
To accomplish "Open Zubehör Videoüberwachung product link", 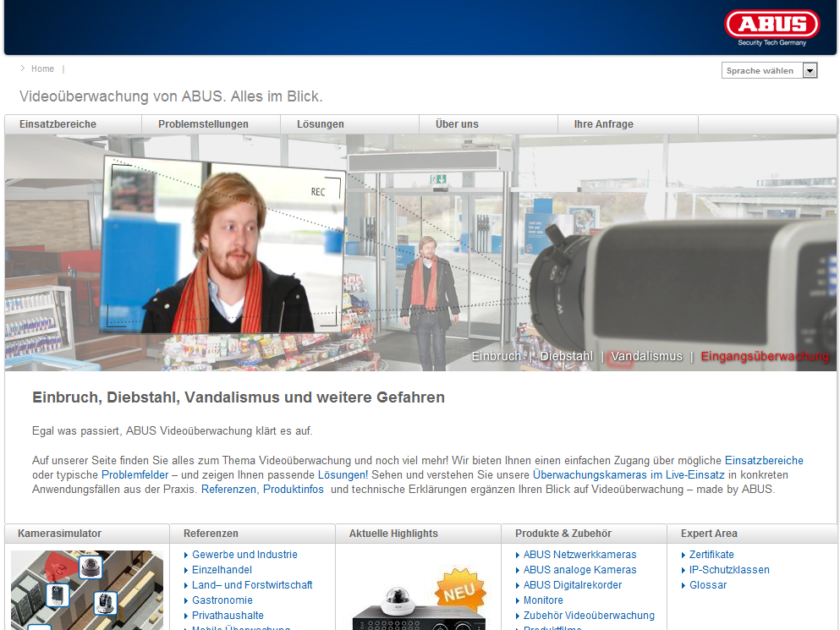I will (589, 616).
